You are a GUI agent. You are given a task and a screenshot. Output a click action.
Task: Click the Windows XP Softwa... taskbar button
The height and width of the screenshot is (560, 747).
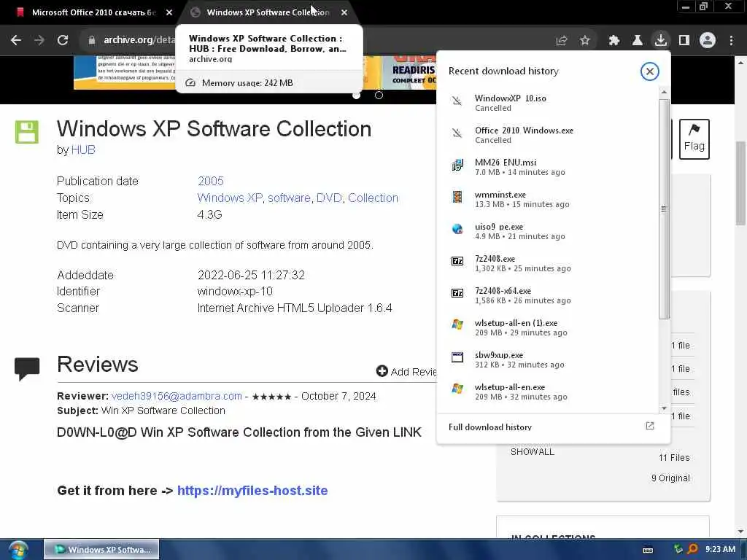coord(101,550)
